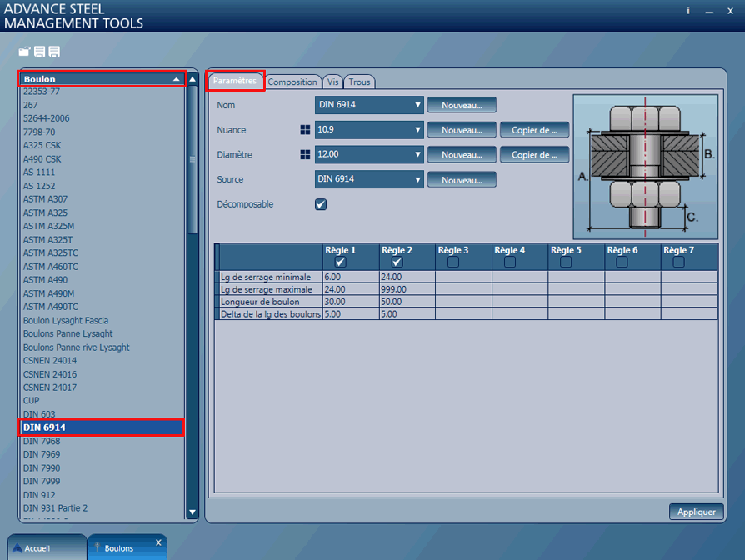
Task: Click the open folder icon in toolbar
Action: click(x=24, y=52)
